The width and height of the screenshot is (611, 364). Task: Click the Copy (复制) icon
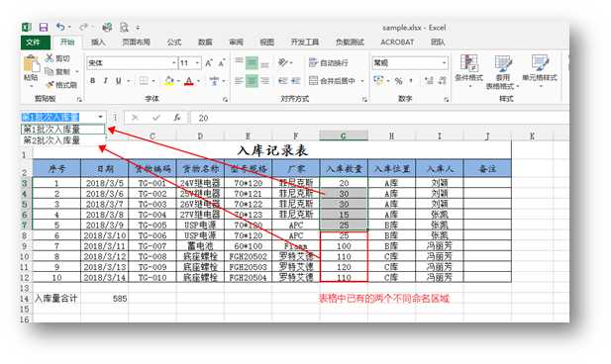(x=50, y=71)
